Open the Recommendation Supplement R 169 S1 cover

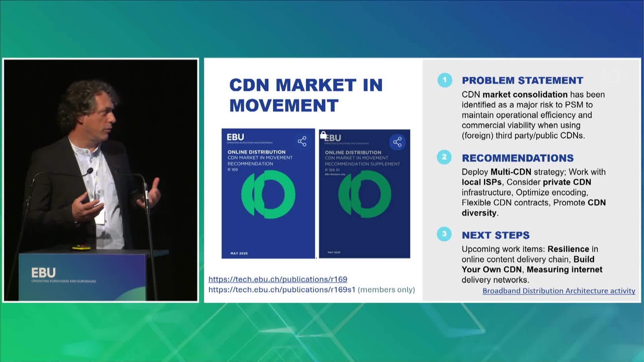point(365,194)
